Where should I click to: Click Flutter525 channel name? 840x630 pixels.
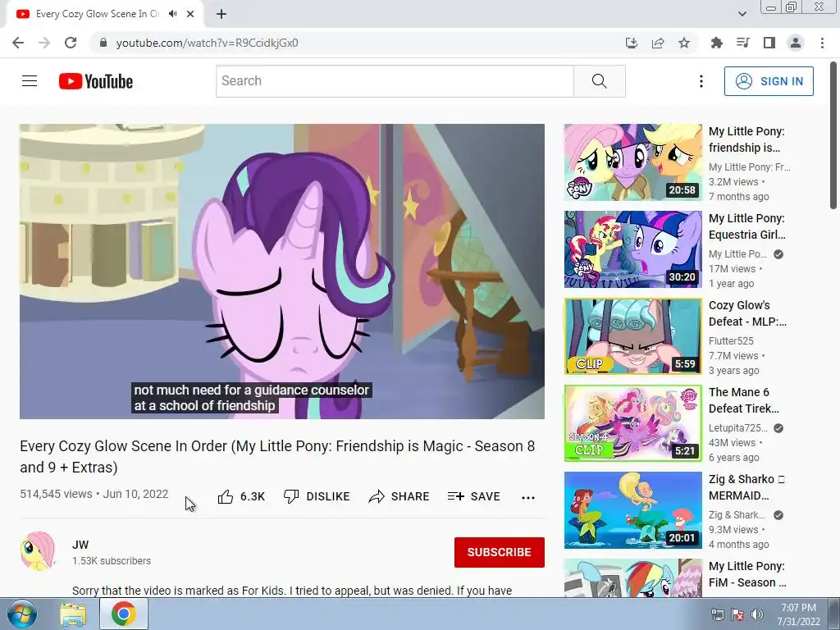coord(731,340)
